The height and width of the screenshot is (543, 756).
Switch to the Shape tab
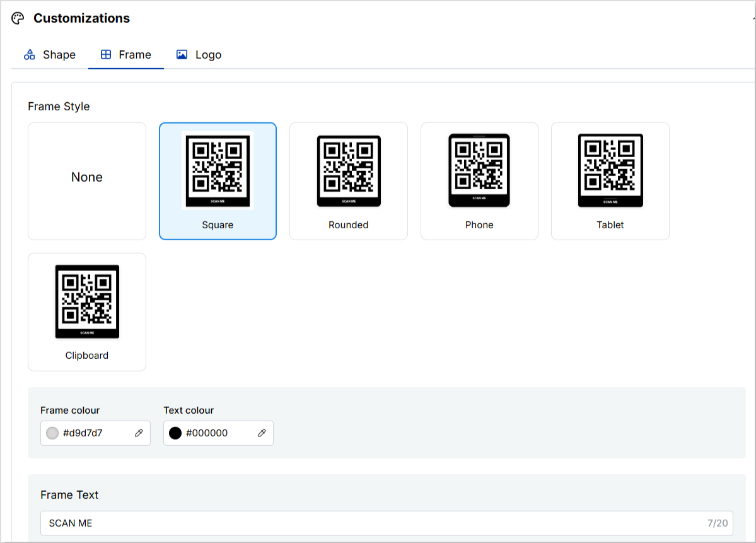tap(50, 55)
